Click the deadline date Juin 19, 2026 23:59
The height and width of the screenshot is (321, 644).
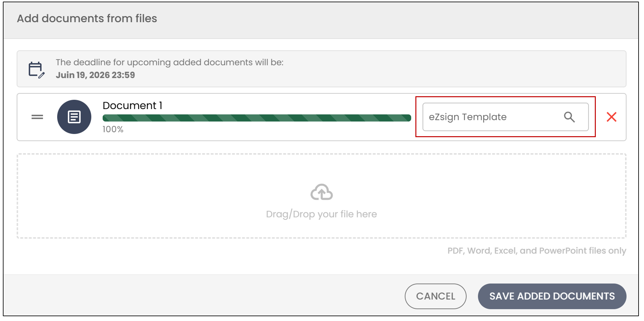(x=95, y=75)
